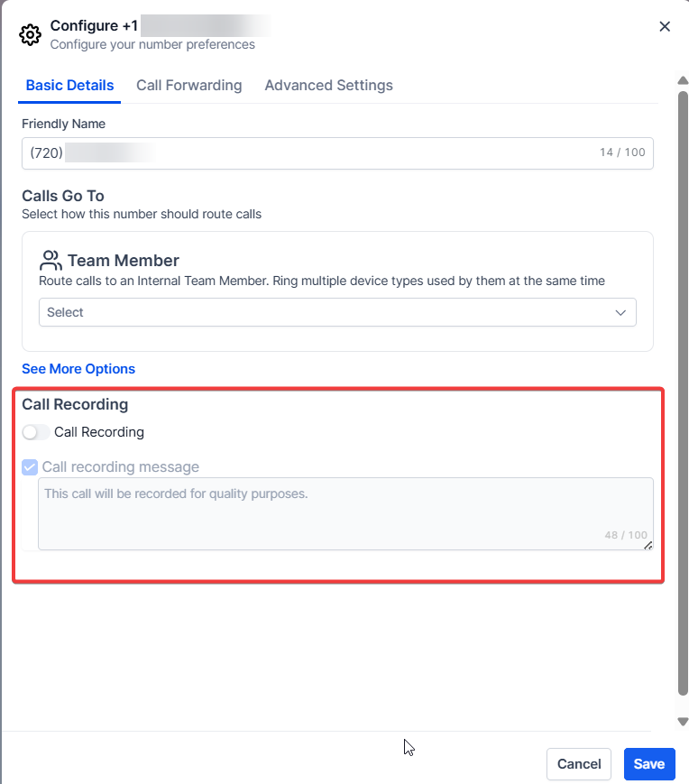Click the Team Member people icon
Viewport: 689px width, 784px height.
coord(51,261)
